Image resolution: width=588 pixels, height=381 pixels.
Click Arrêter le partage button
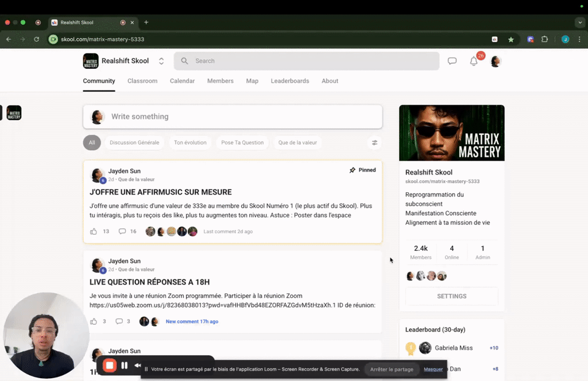392,370
